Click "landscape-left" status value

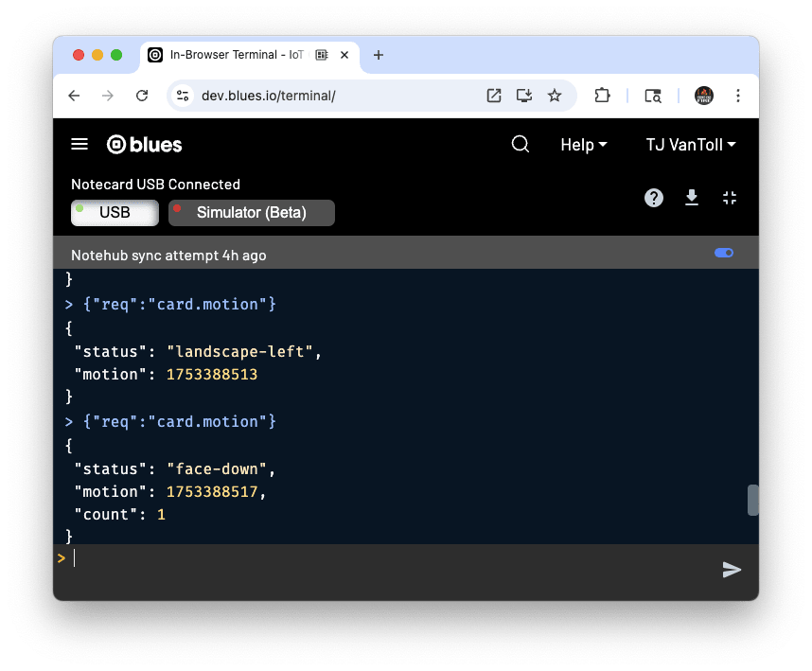(240, 351)
